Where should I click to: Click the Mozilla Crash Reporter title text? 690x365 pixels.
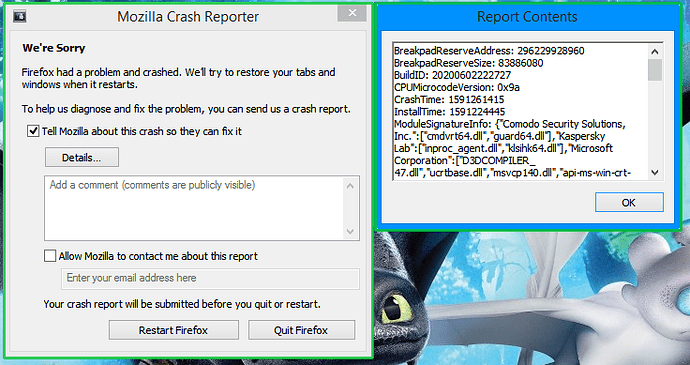(x=188, y=17)
